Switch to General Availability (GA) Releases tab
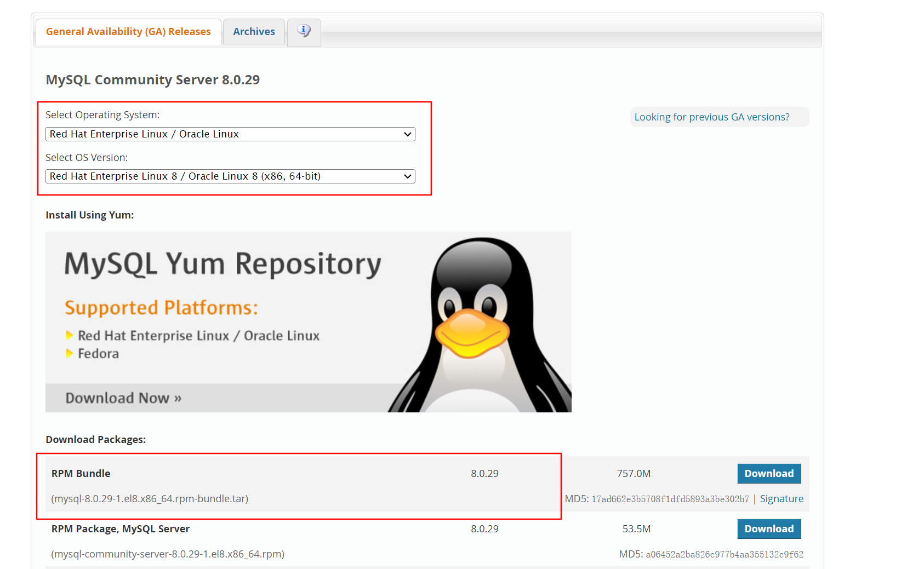 pyautogui.click(x=128, y=32)
